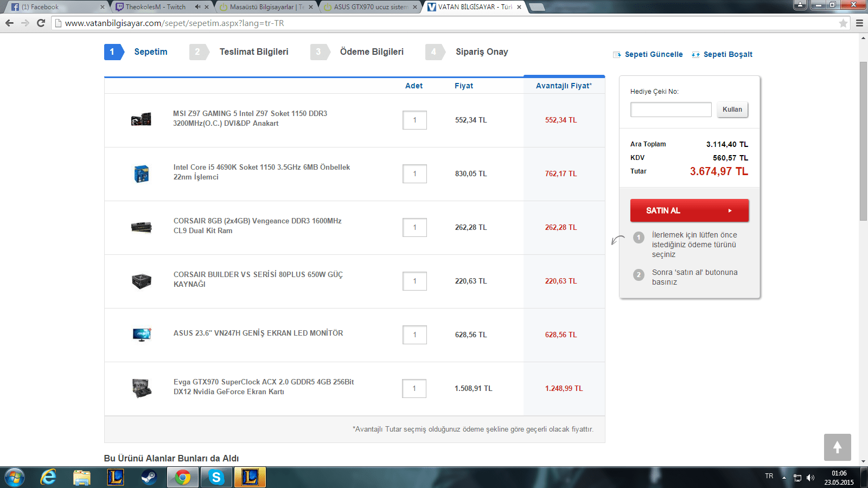This screenshot has height=488, width=868.
Task: Click the Sepeti Güncelle link
Action: click(654, 55)
